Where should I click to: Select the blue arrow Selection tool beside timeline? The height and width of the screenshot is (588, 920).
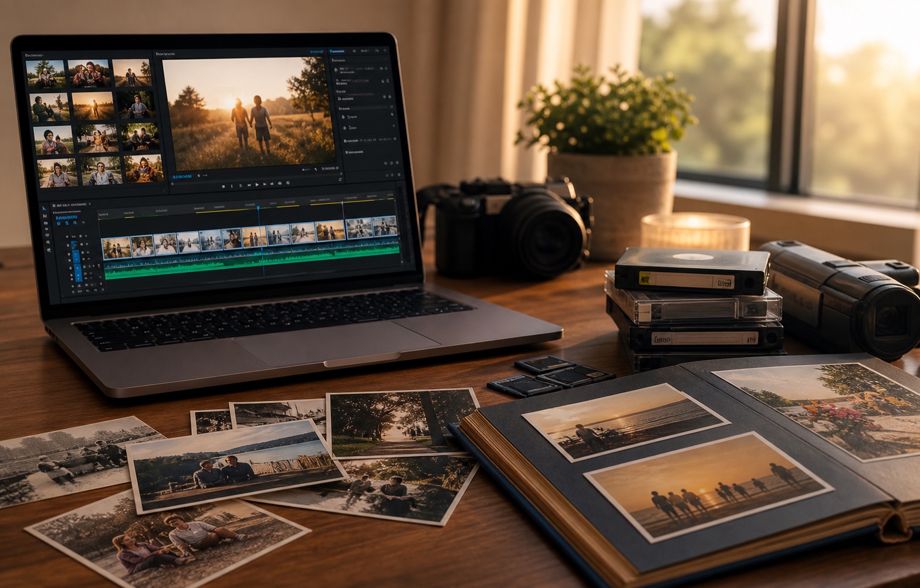pos(44,208)
